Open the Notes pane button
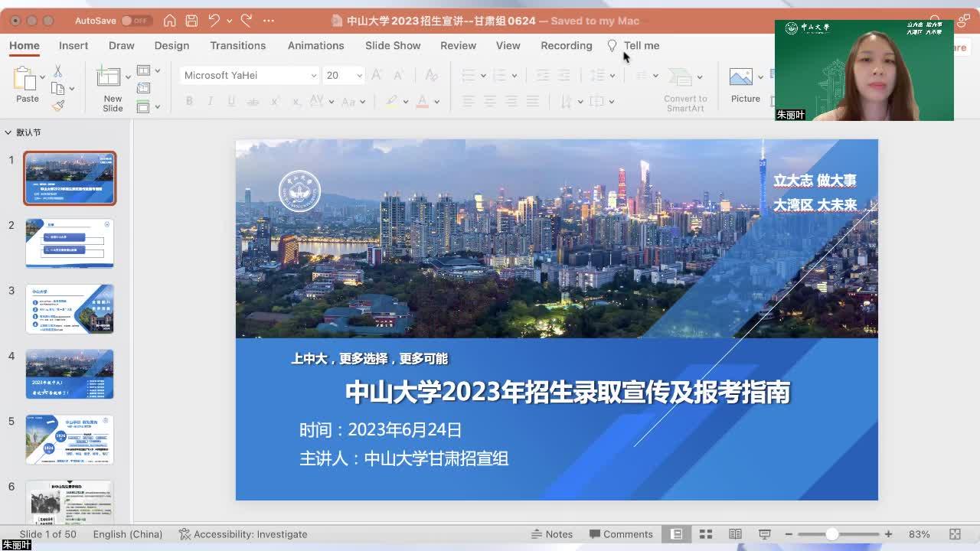Screen dimensions: 980x551 [552, 534]
